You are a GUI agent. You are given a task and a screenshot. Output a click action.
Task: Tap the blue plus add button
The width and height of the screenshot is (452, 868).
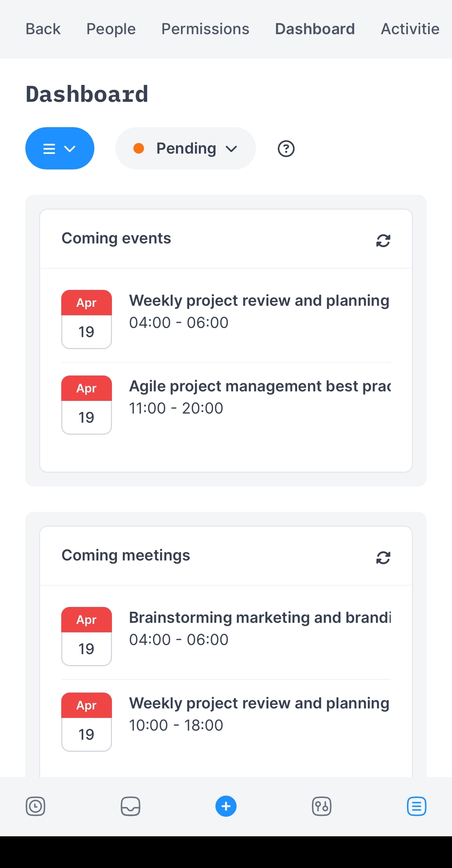[226, 806]
